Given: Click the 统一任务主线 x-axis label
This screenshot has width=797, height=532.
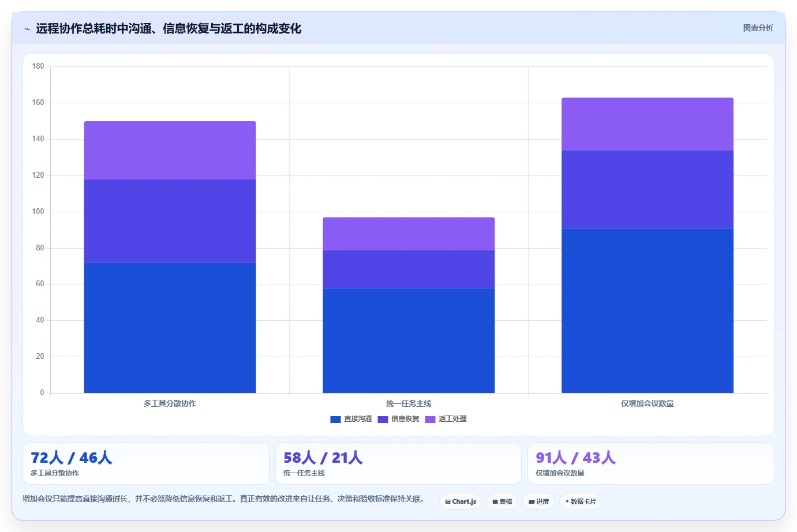Looking at the screenshot, I should (x=409, y=403).
